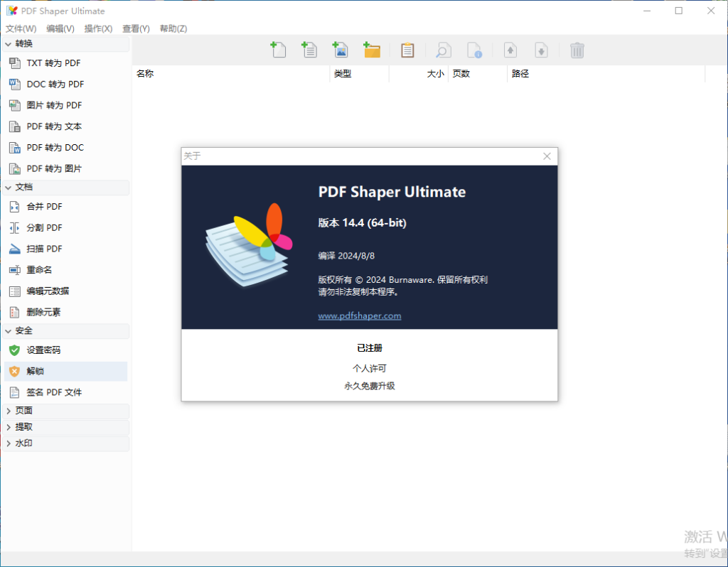This screenshot has height=567, width=728.
Task: Select the PDF 转为 DOC tool icon
Action: 15,148
